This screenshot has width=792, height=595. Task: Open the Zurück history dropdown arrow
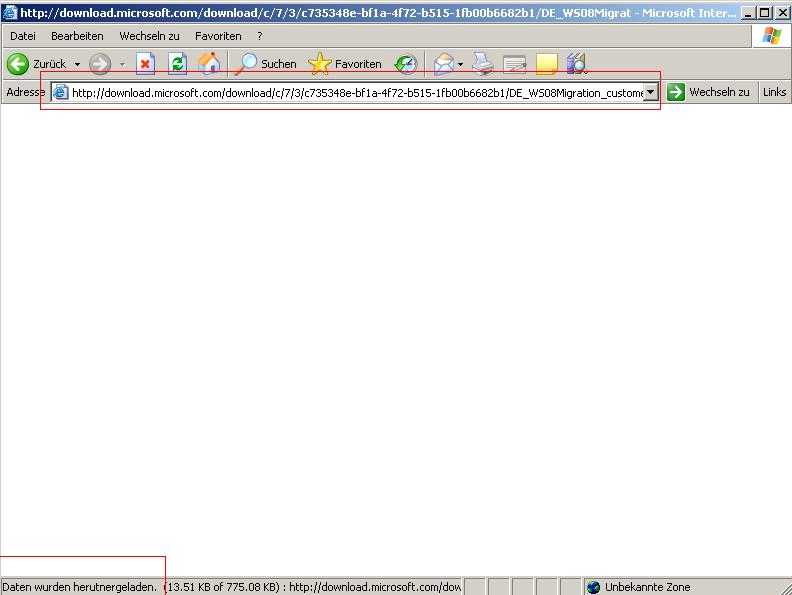[77, 64]
